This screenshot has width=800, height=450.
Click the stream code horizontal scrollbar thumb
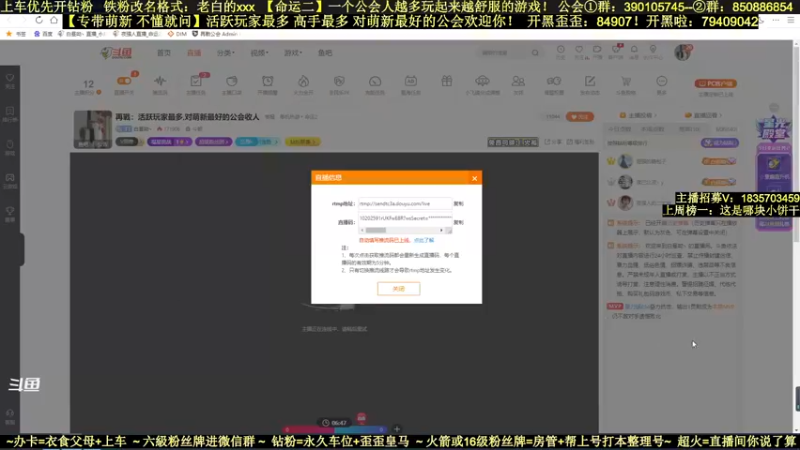pyautogui.click(x=376, y=231)
